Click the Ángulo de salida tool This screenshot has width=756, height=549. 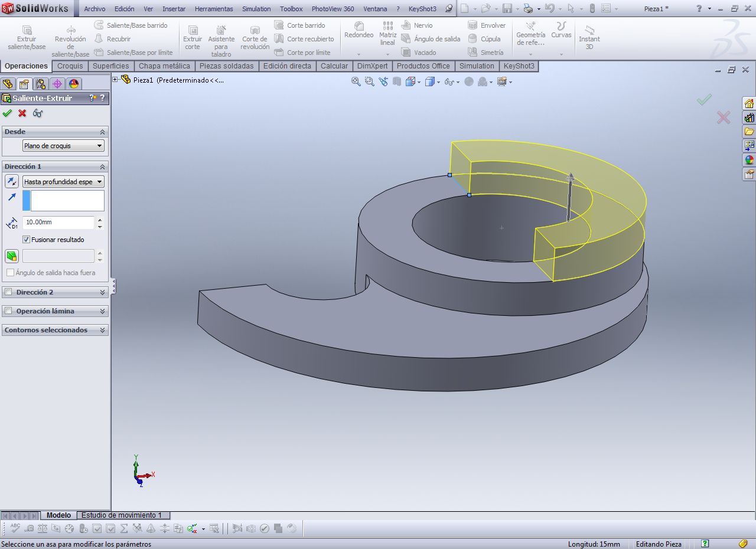tap(431, 39)
